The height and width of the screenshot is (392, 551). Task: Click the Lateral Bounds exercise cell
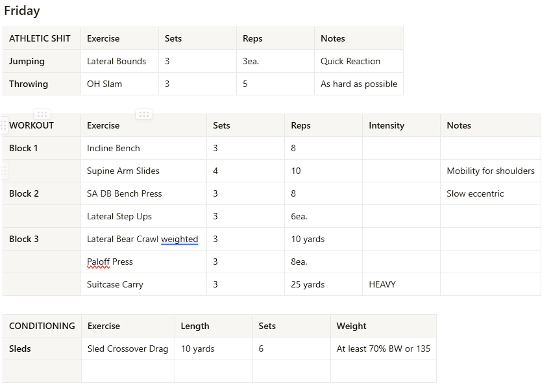click(x=117, y=61)
